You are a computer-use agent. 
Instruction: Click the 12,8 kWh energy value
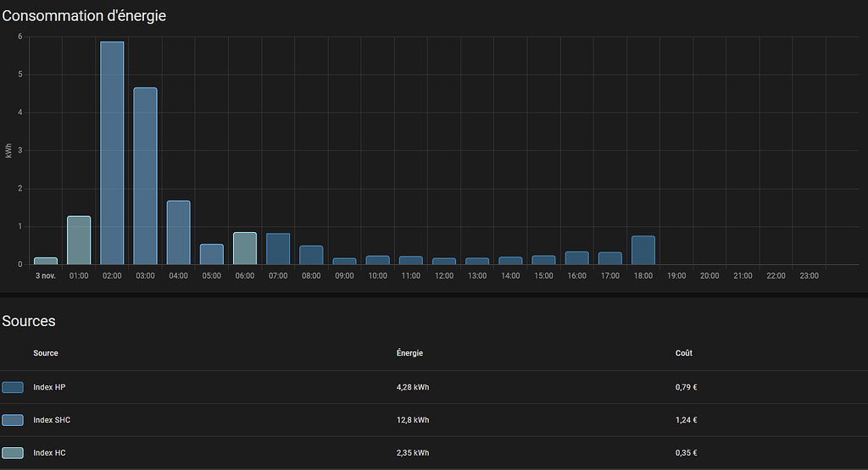(413, 420)
